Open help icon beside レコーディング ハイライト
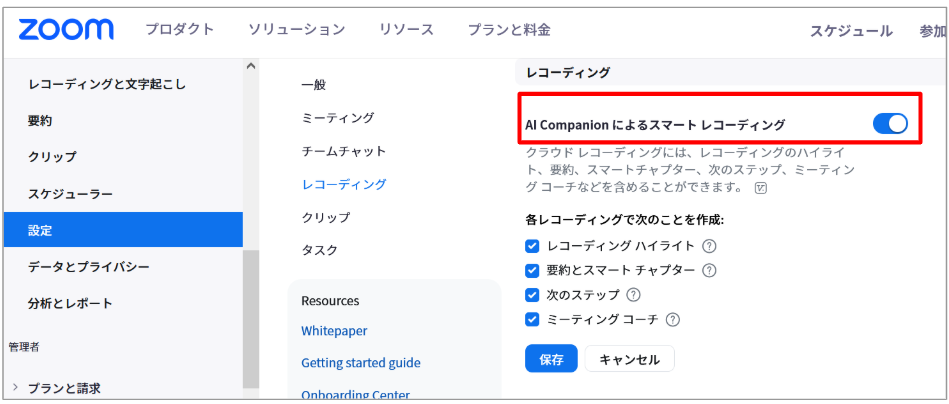This screenshot has height=404, width=949. [709, 247]
